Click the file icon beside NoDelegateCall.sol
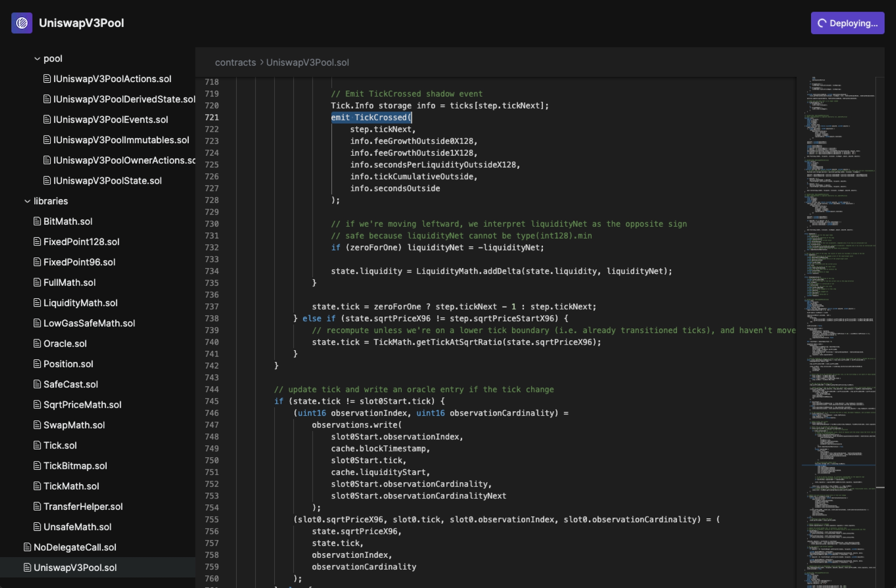Viewport: 896px width, 588px height. point(27,547)
